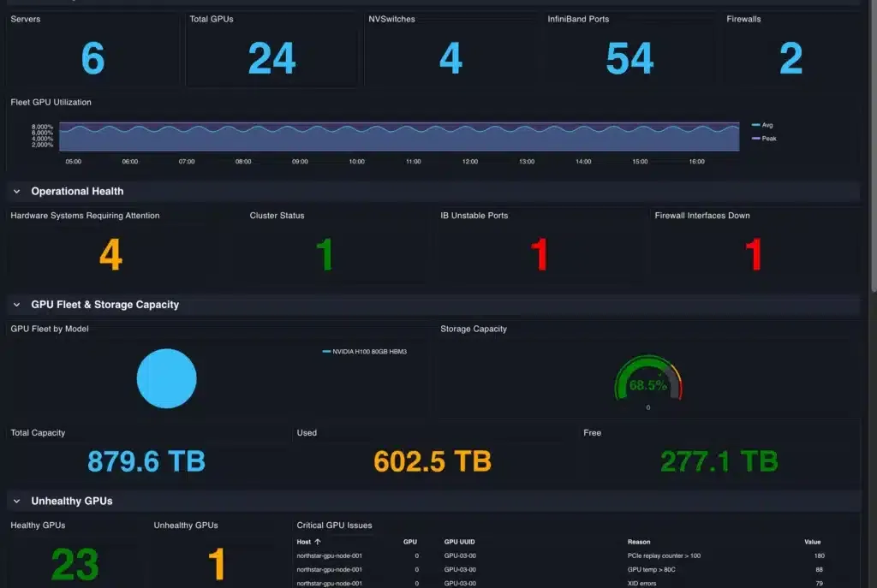The image size is (877, 588).
Task: Click the green Cluster Status value 1
Action: click(x=325, y=255)
